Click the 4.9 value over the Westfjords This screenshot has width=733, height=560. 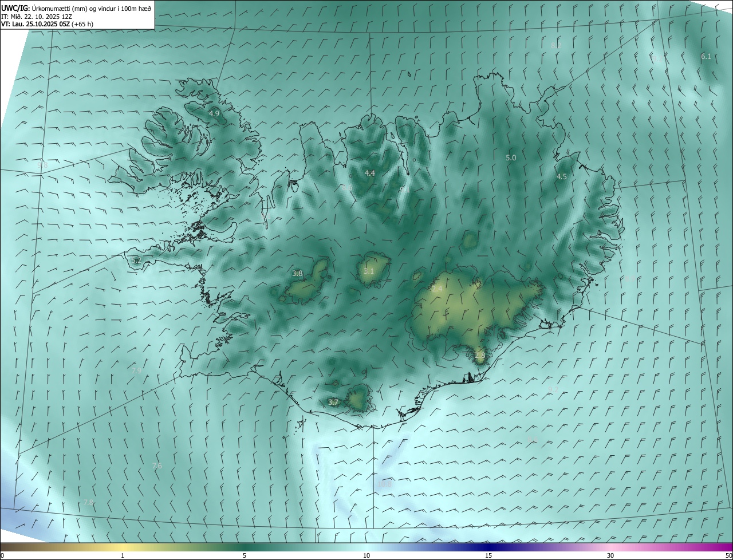tap(214, 113)
